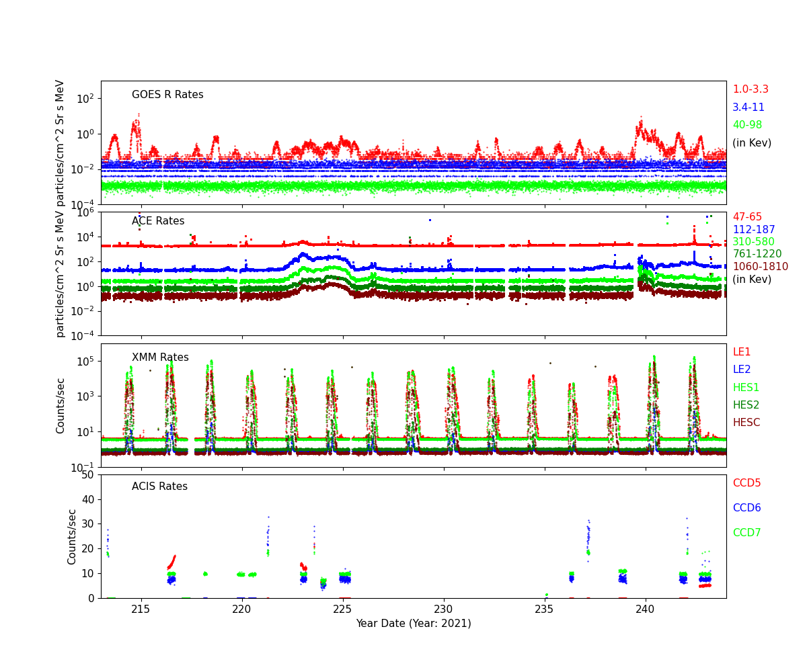Click the dark green 761-1220 legend entry

pyautogui.click(x=757, y=254)
